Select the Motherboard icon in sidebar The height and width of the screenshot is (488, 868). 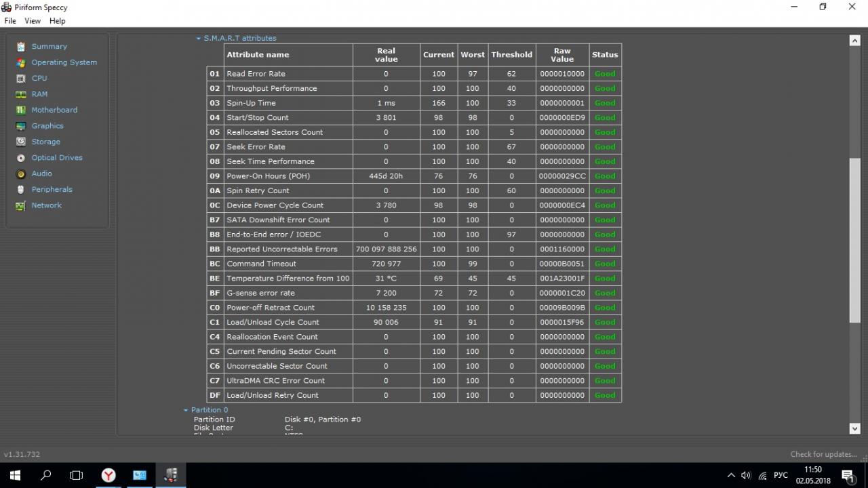[21, 110]
